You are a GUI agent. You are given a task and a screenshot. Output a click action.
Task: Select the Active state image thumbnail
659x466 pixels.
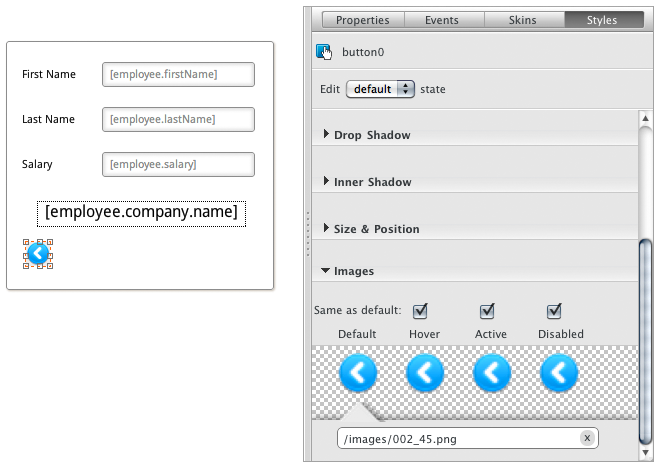pyautogui.click(x=492, y=373)
